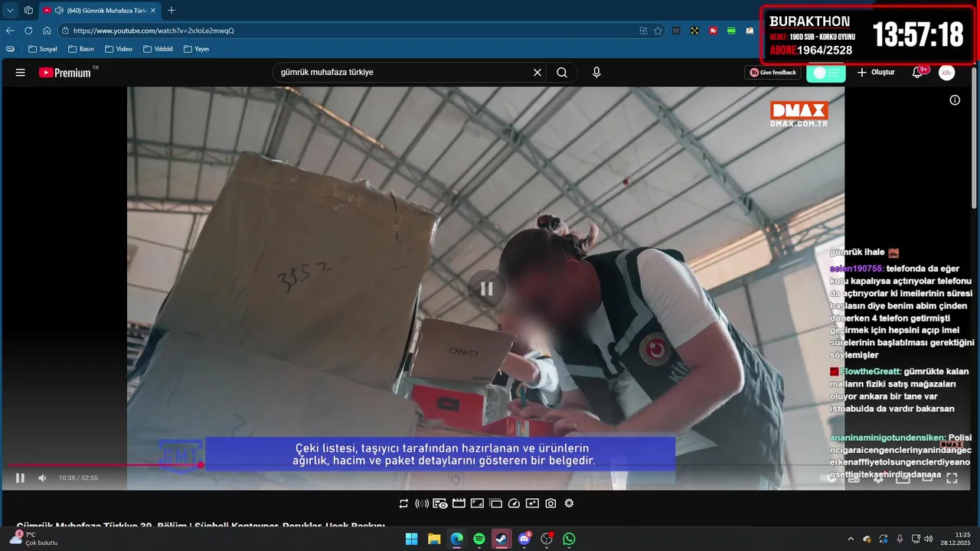Viewport: 980px width, 551px height.
Task: Mute the video volume
Action: 42,478
